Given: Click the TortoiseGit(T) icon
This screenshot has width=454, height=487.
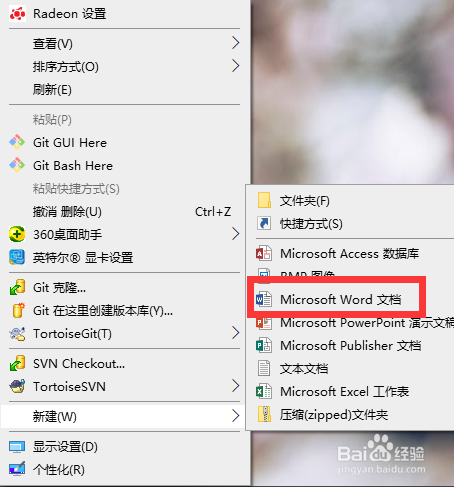Looking at the screenshot, I should click(x=17, y=333).
